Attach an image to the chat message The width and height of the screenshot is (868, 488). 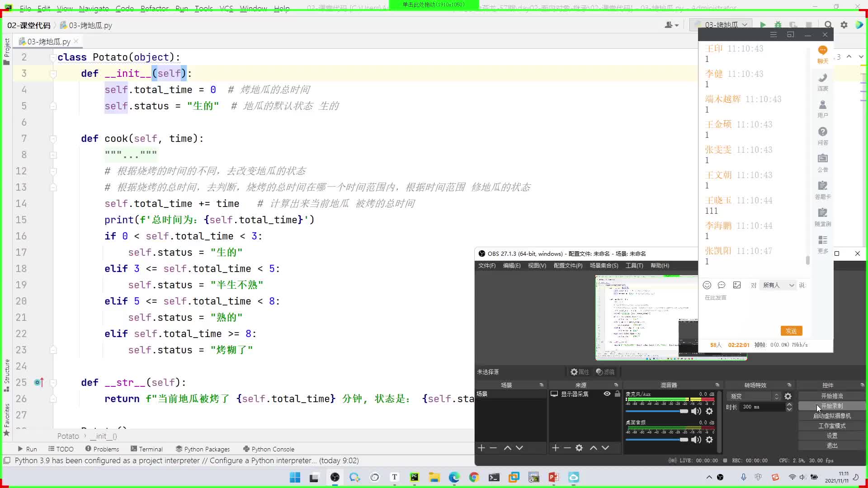coord(737,285)
